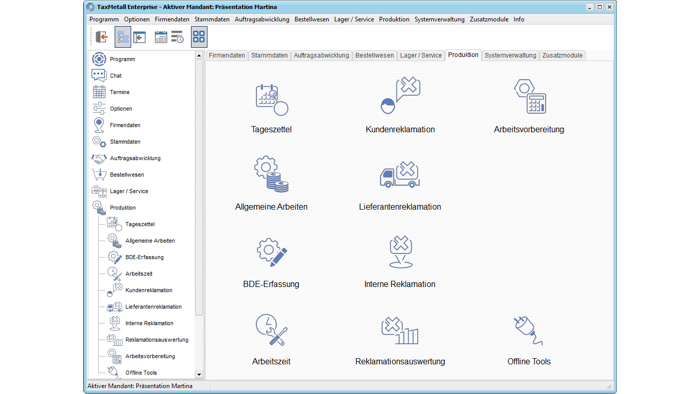Click the status bar Aktiver Mandant text

pyautogui.click(x=140, y=386)
